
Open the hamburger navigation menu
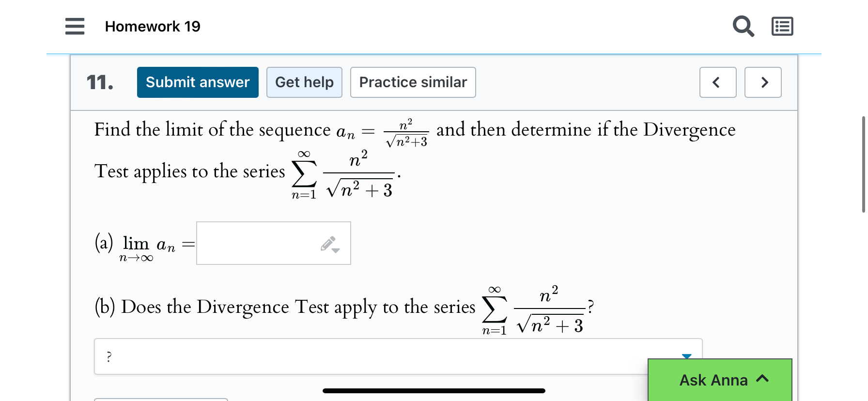click(74, 26)
